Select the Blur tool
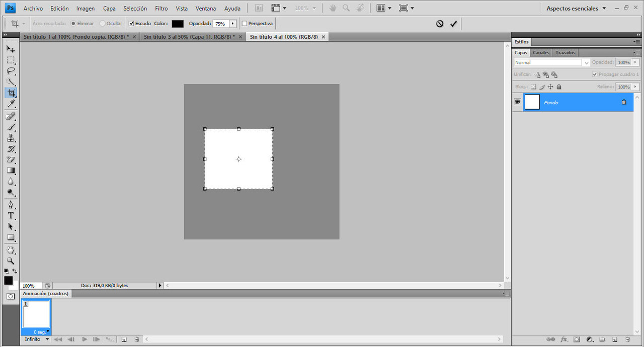 (11, 182)
